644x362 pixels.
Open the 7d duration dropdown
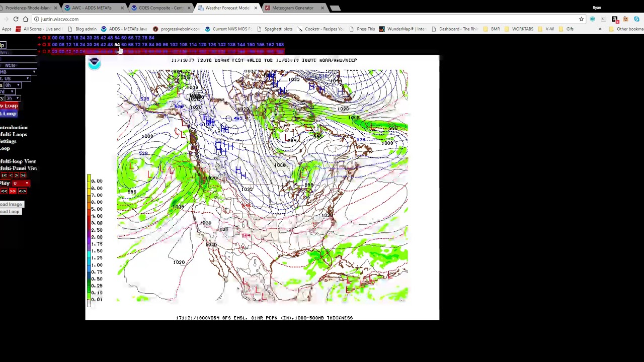pos(8,92)
